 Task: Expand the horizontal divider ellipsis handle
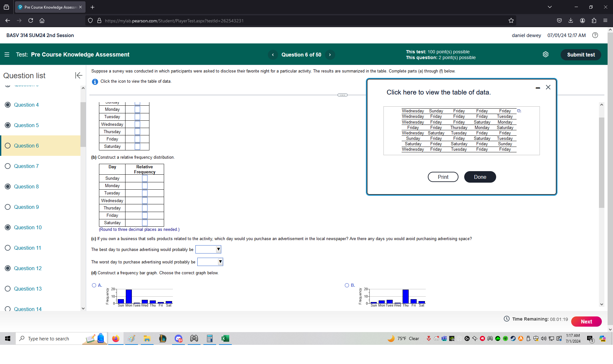[342, 95]
